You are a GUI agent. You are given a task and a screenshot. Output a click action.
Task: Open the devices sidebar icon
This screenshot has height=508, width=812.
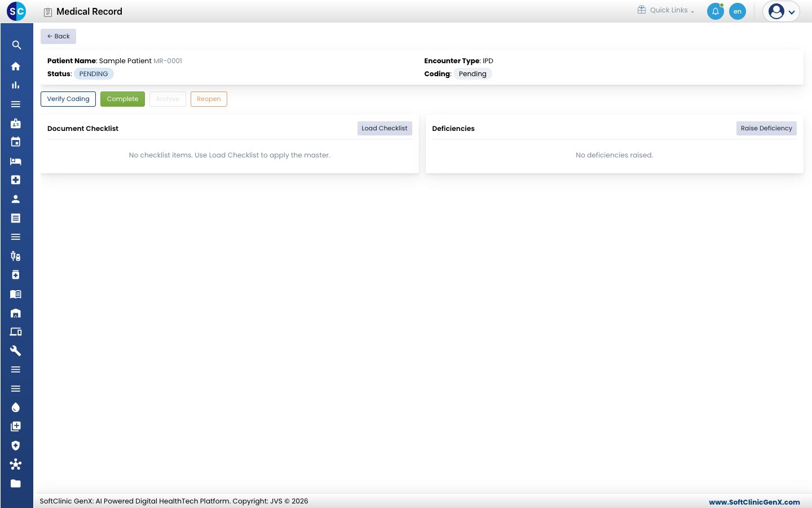[16, 332]
